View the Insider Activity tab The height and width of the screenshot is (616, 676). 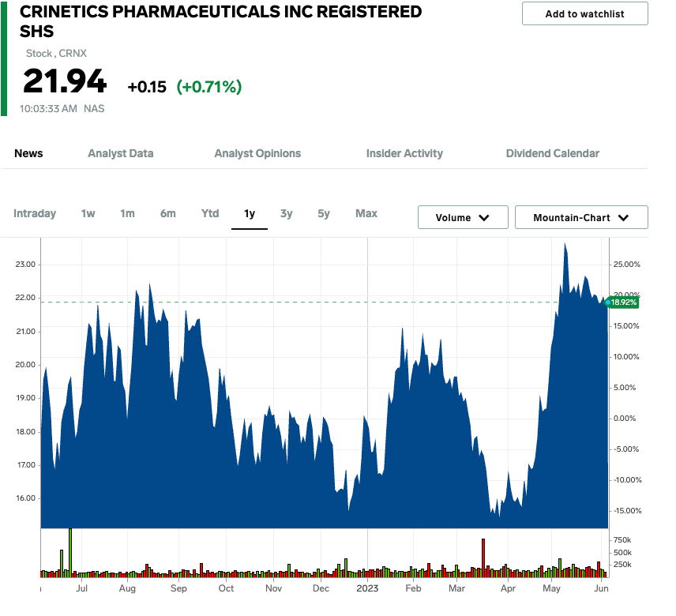click(404, 153)
